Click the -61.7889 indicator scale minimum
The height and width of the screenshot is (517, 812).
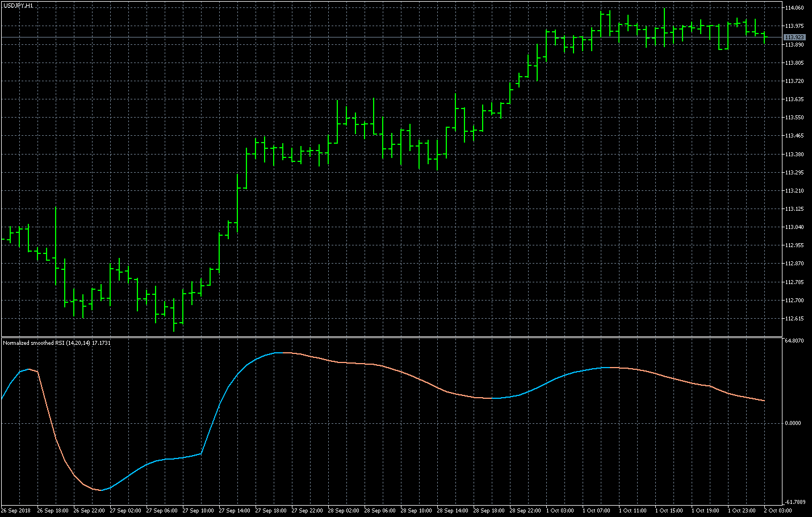pyautogui.click(x=794, y=502)
